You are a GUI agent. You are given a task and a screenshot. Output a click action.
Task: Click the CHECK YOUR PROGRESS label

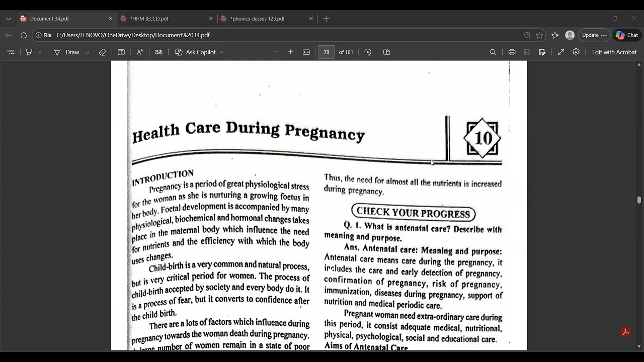click(413, 213)
